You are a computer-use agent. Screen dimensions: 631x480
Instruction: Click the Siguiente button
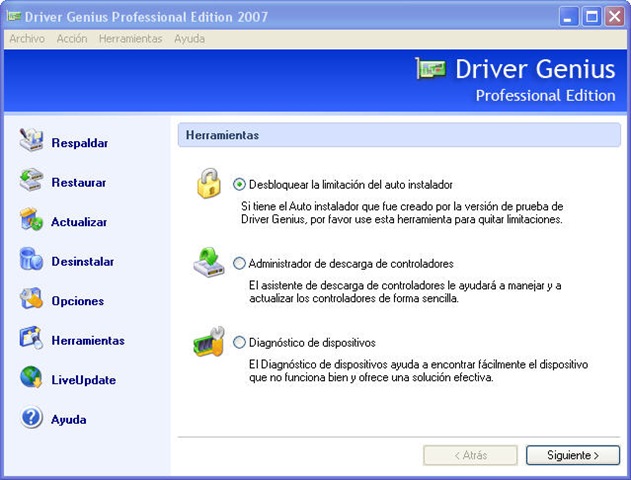coord(573,455)
